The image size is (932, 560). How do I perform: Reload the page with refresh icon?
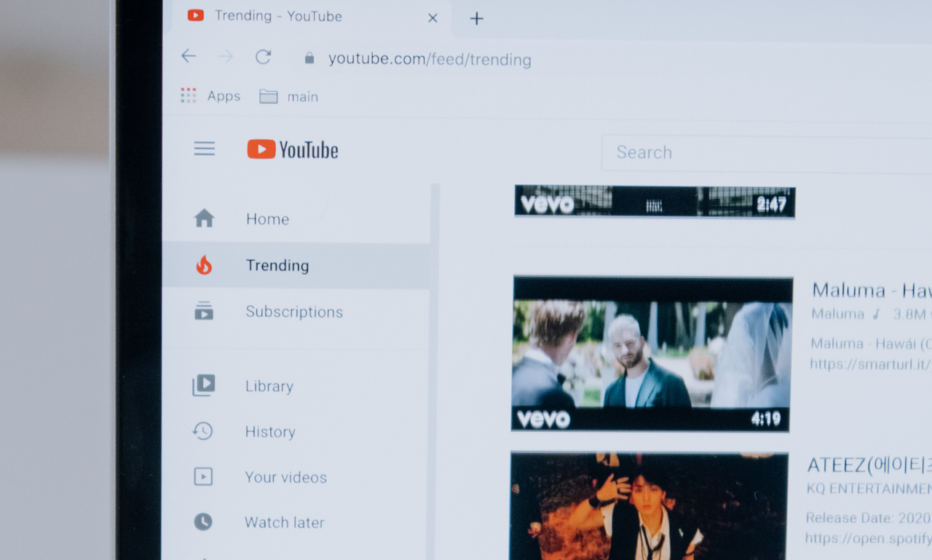click(x=264, y=57)
